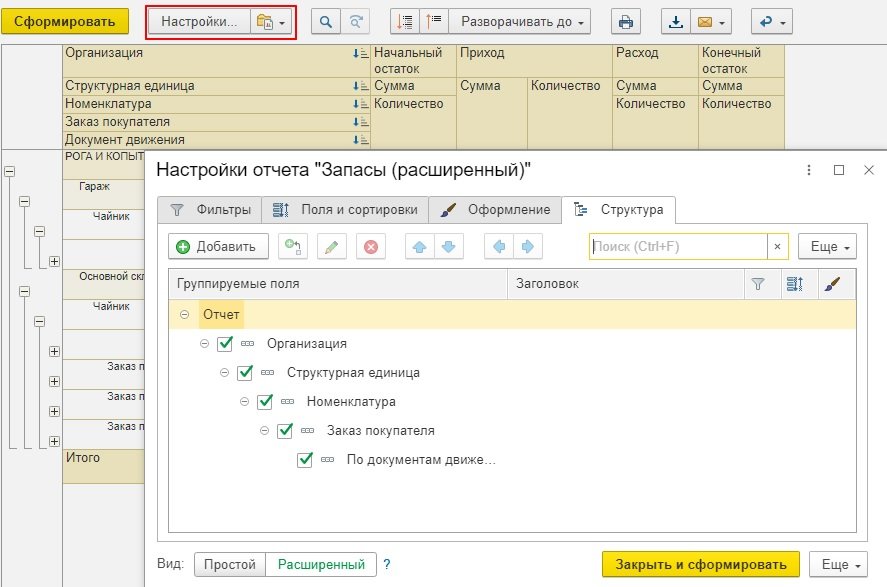Screen dimensions: 887x587
Task: Click sort icon in Документ движения header row
Action: click(x=360, y=140)
